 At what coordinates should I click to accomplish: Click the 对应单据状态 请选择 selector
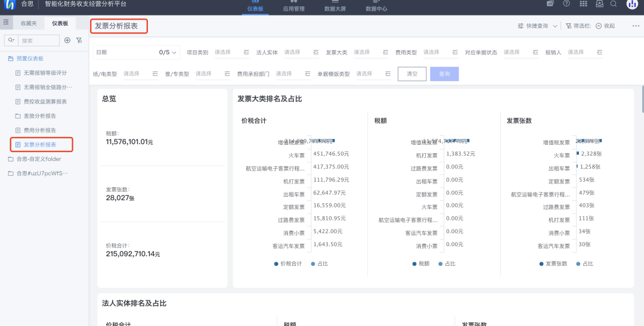tap(521, 52)
